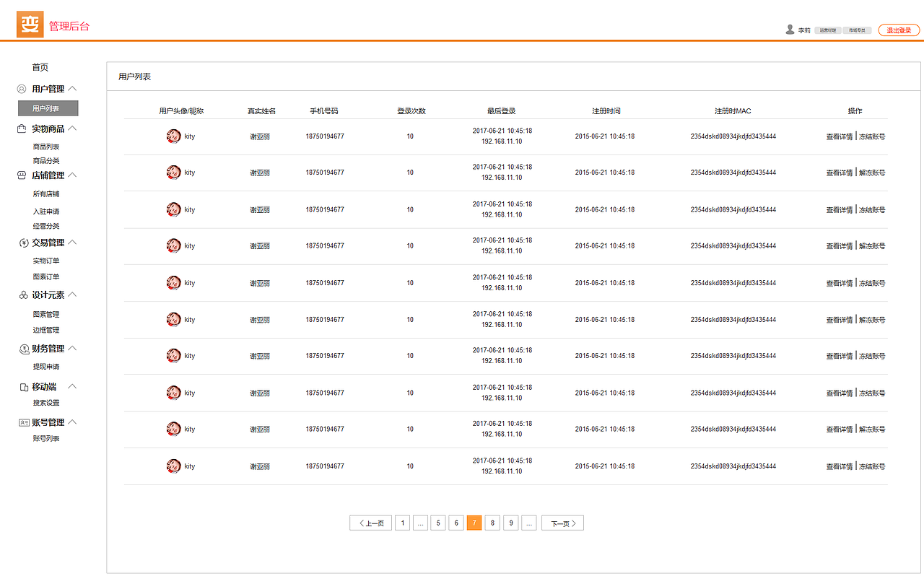Click the 账号管理 ID card icon
924x584 pixels.
[24, 422]
